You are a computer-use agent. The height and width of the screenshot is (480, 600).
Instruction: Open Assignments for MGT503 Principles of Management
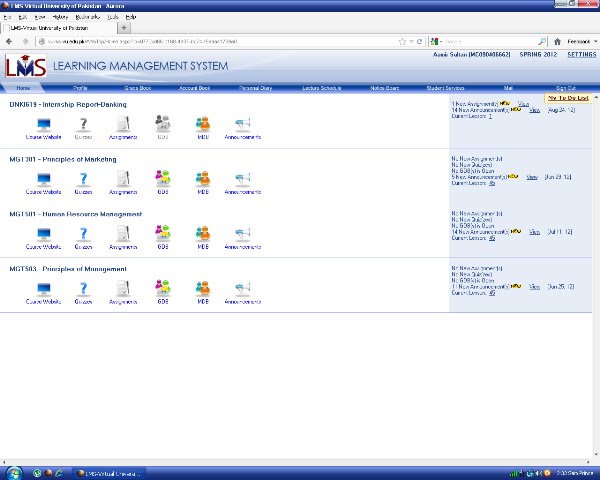[123, 293]
